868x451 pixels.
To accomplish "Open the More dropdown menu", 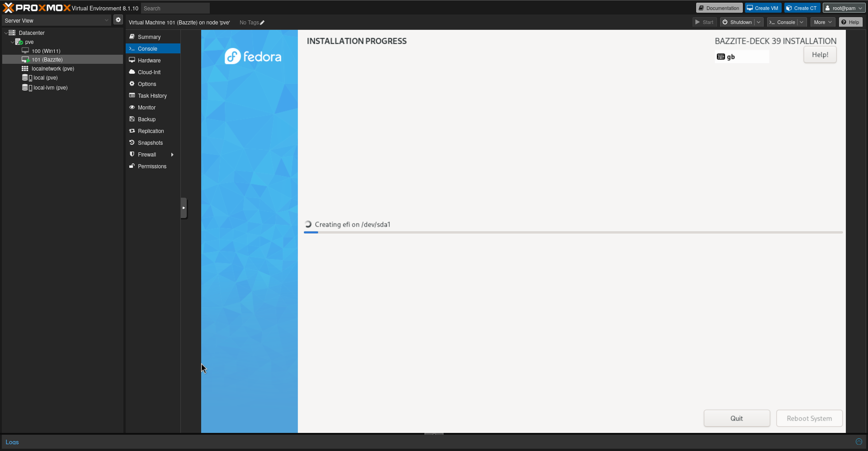I will pyautogui.click(x=823, y=22).
